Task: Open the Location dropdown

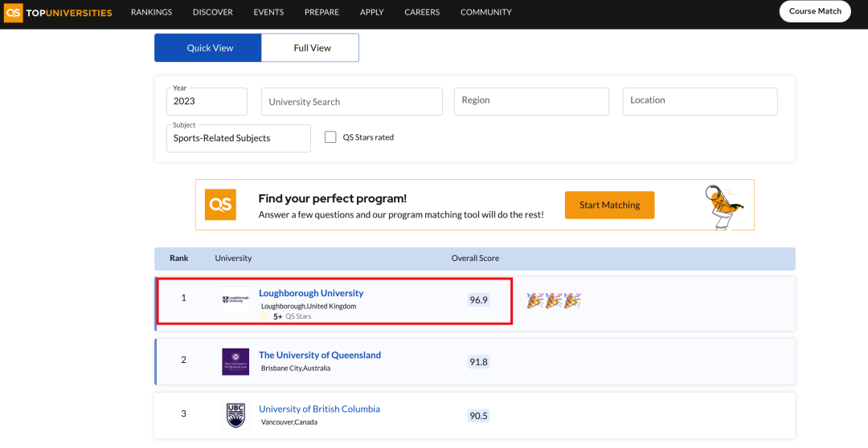Action: (700, 102)
